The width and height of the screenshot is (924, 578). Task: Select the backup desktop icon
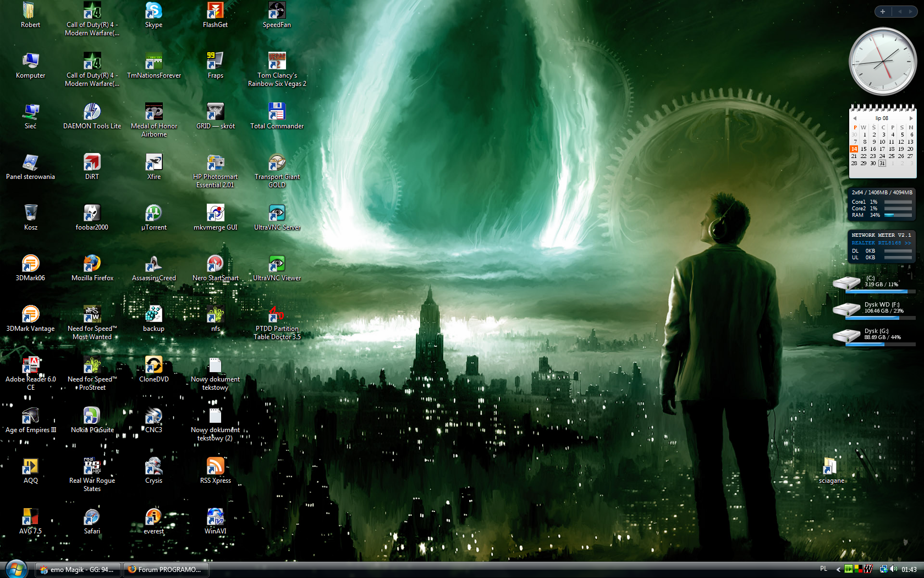154,319
